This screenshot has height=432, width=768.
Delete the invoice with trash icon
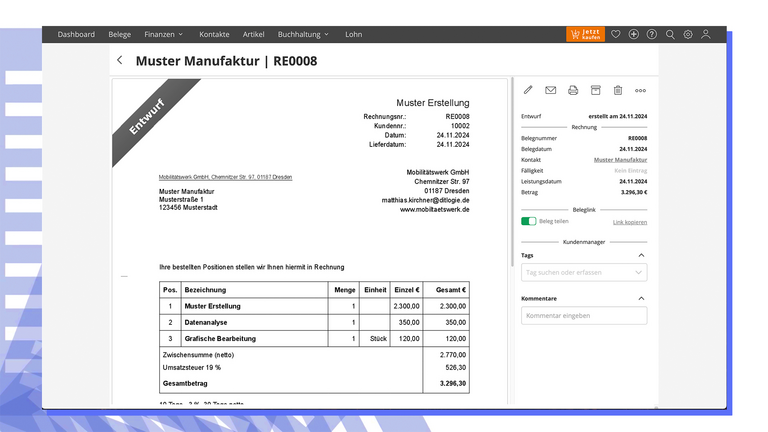point(618,90)
